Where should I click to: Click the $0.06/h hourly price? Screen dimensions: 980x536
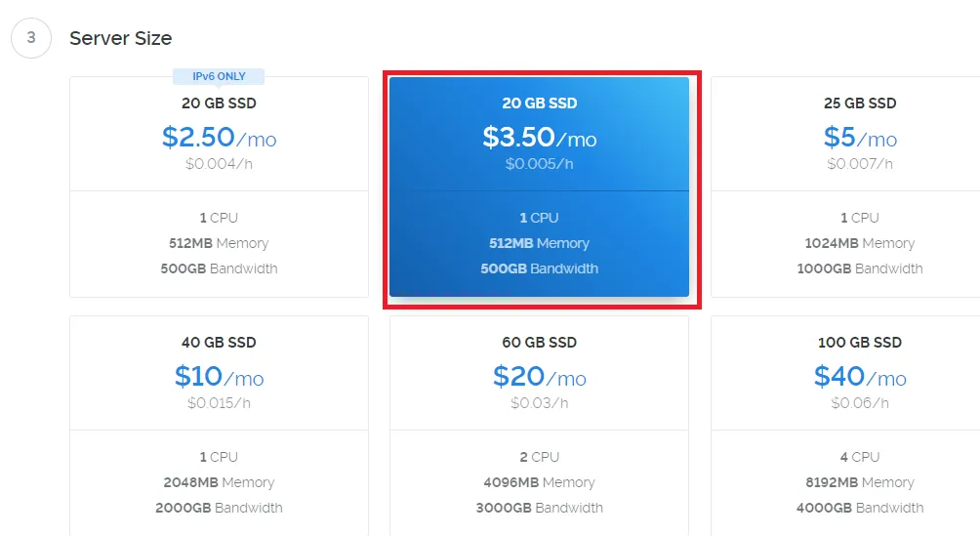click(x=860, y=403)
